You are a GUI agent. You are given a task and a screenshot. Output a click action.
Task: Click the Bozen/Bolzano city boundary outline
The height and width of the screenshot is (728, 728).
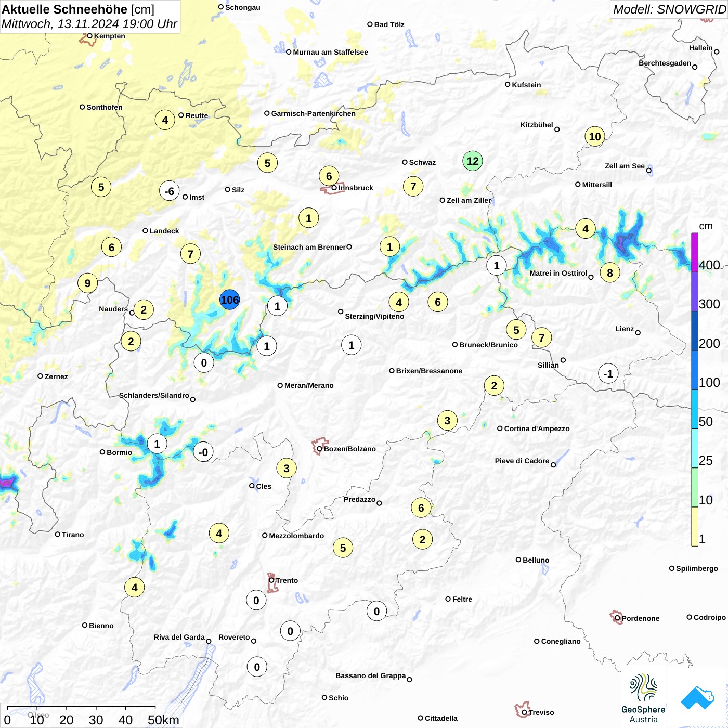(x=318, y=446)
